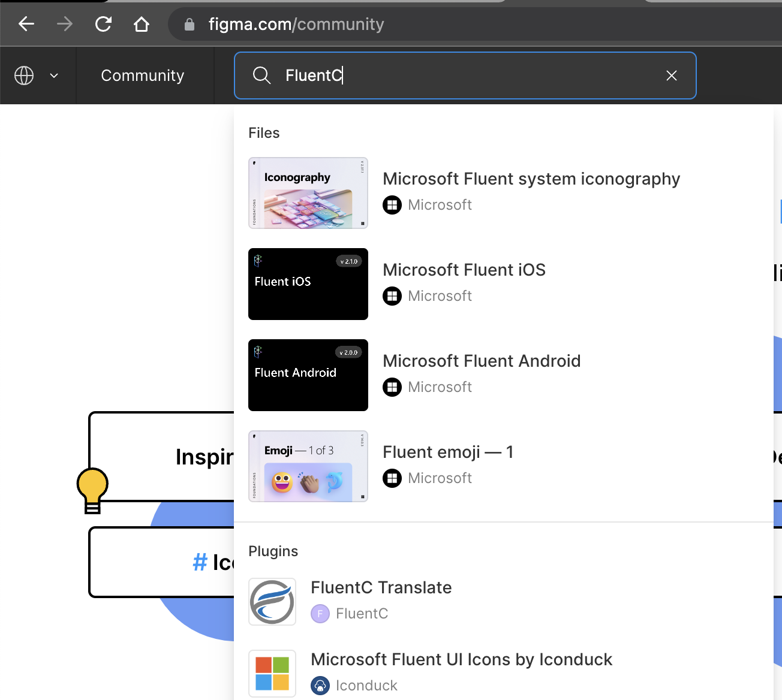The height and width of the screenshot is (700, 782).
Task: Open the FluentC Translate plugin icon
Action: [272, 602]
